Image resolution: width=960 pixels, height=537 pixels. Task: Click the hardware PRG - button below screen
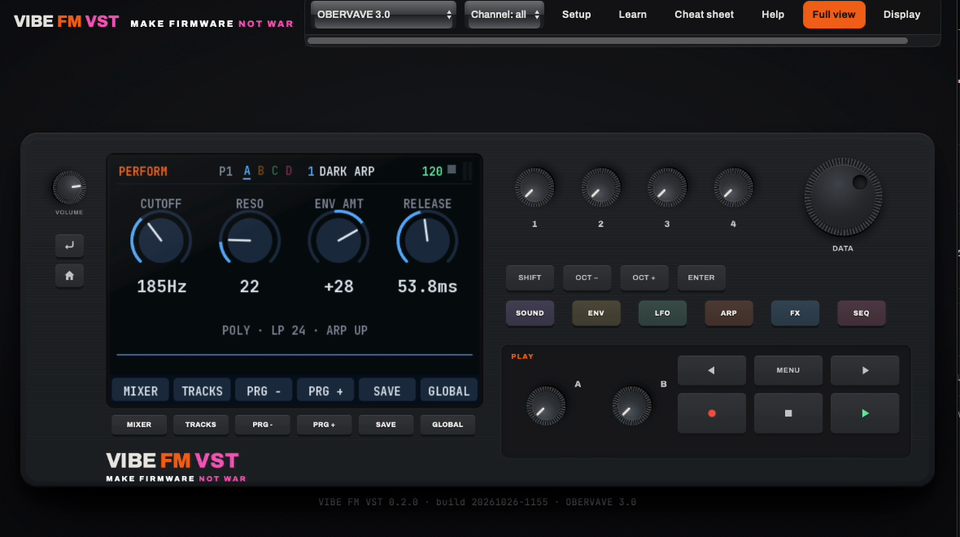(x=263, y=424)
